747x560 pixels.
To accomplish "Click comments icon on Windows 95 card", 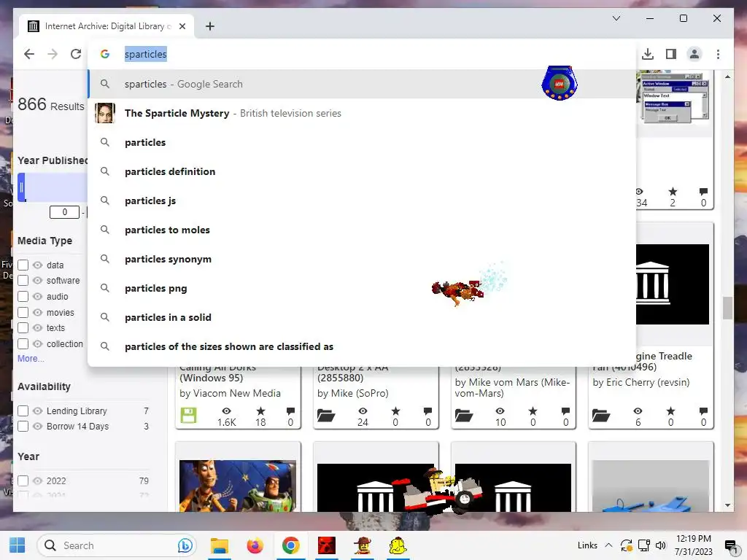I will tap(290, 411).
